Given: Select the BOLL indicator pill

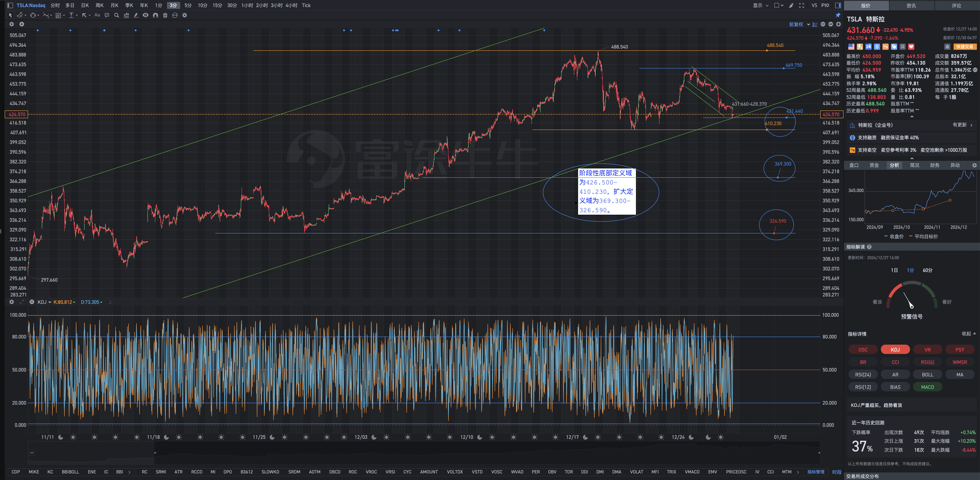Looking at the screenshot, I should click(928, 375).
